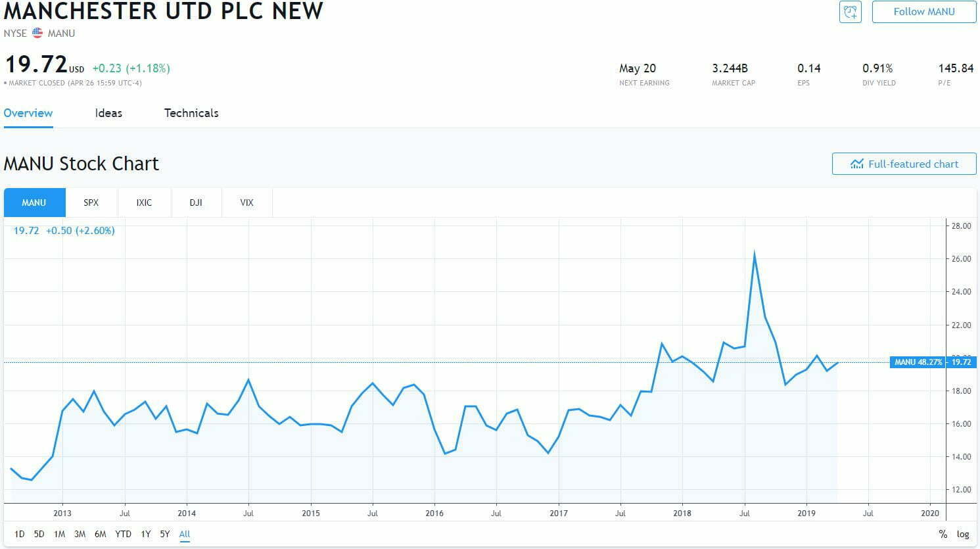Click the NYSE exchange label
This screenshot has height=549, width=980.
tap(15, 34)
